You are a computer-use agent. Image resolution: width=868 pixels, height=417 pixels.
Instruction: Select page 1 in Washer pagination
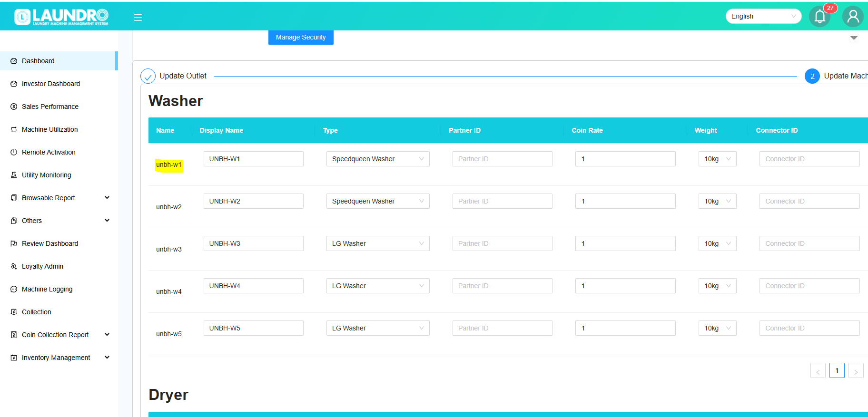(837, 370)
